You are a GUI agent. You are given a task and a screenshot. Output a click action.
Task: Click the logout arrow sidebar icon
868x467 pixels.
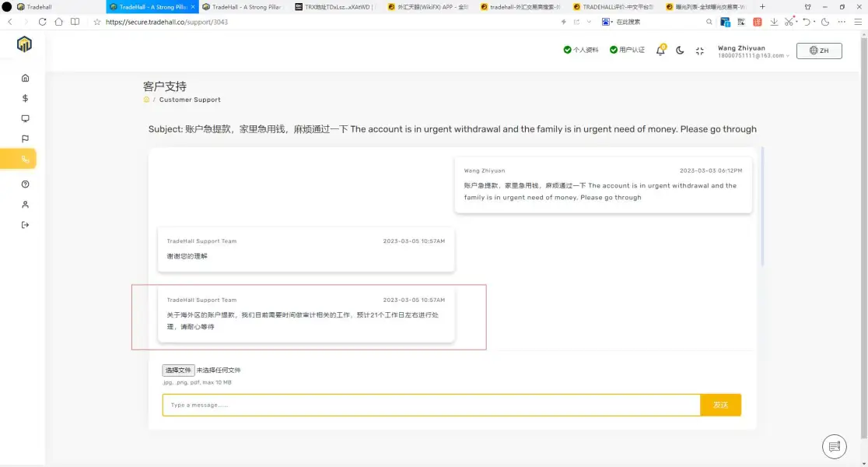coord(25,225)
